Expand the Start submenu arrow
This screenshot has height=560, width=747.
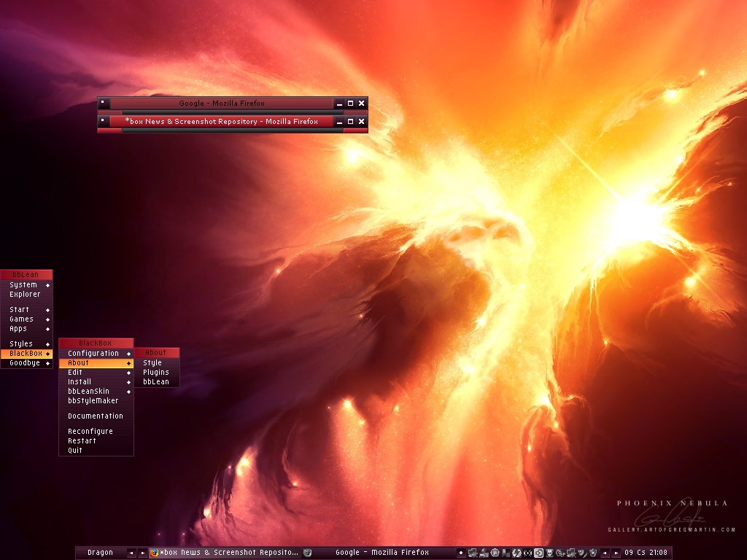(47, 309)
